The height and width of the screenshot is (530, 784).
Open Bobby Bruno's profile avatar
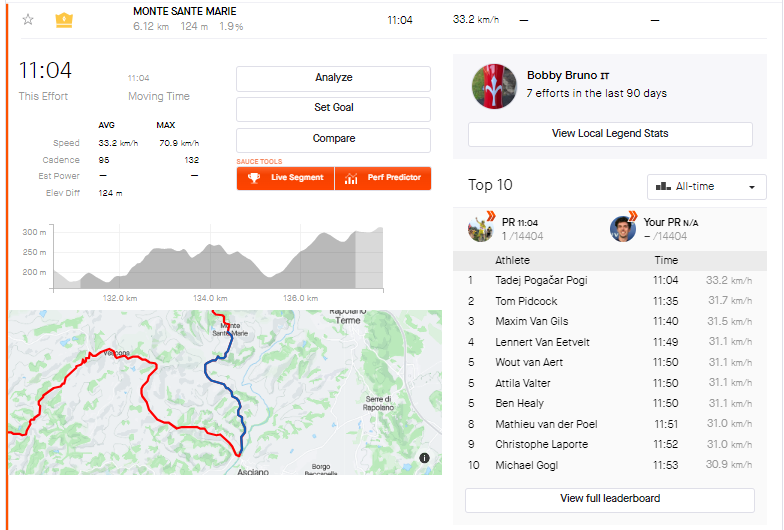[x=494, y=85]
